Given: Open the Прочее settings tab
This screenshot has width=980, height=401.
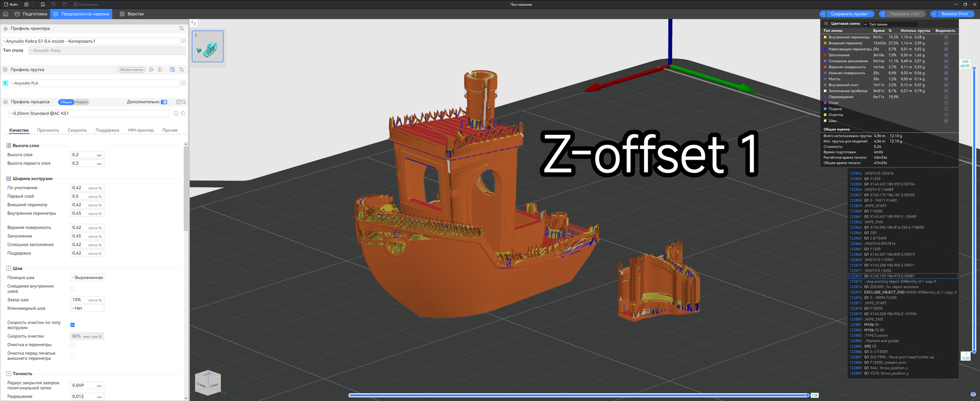Looking at the screenshot, I should point(170,130).
